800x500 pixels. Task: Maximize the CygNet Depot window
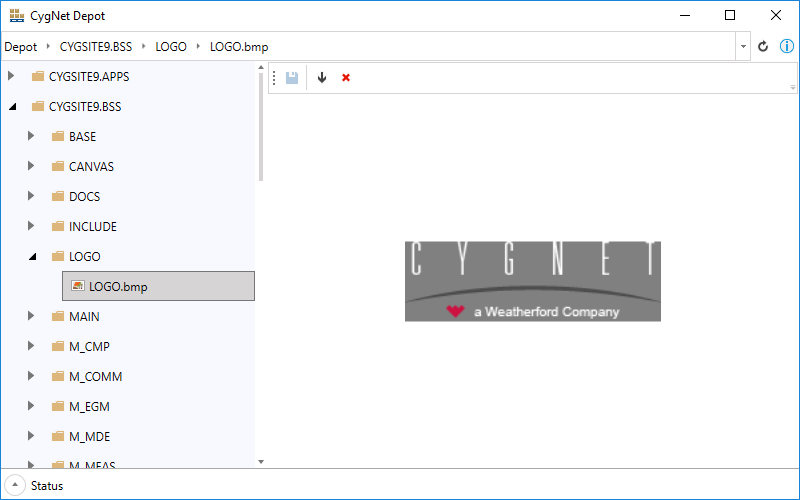[730, 15]
